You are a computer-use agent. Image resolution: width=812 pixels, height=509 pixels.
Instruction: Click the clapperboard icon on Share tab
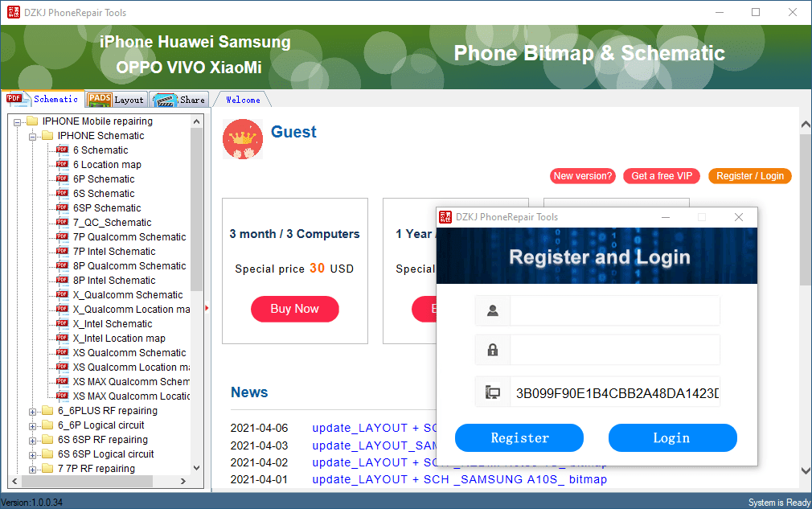(x=165, y=100)
